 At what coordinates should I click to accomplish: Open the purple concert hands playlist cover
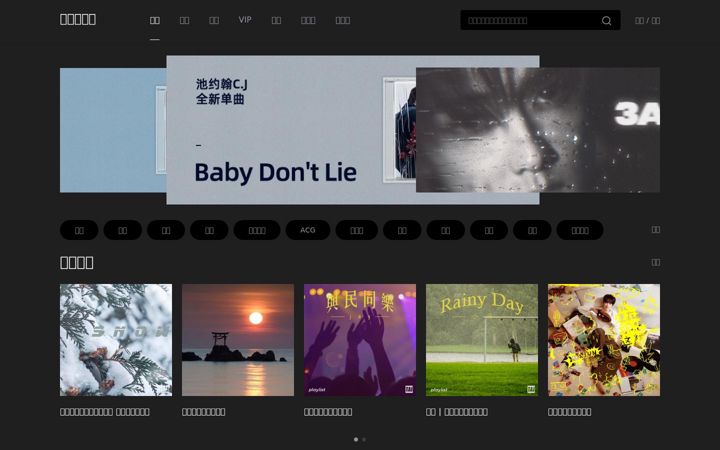coord(360,340)
